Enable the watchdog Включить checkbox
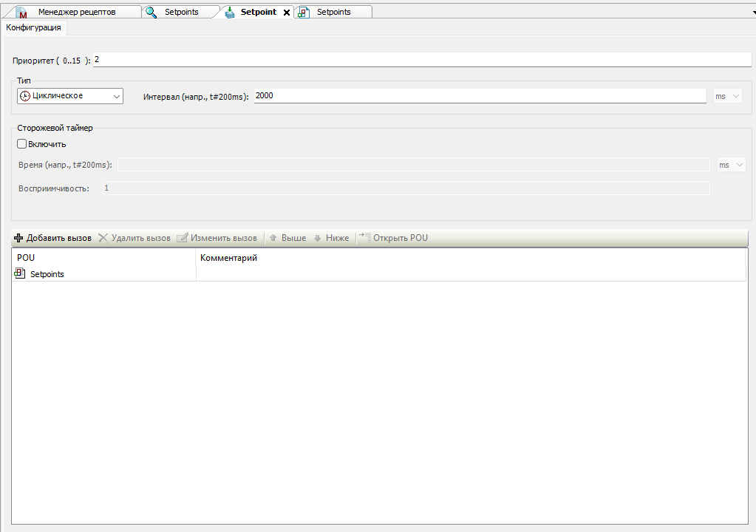756x532 pixels. click(x=22, y=144)
